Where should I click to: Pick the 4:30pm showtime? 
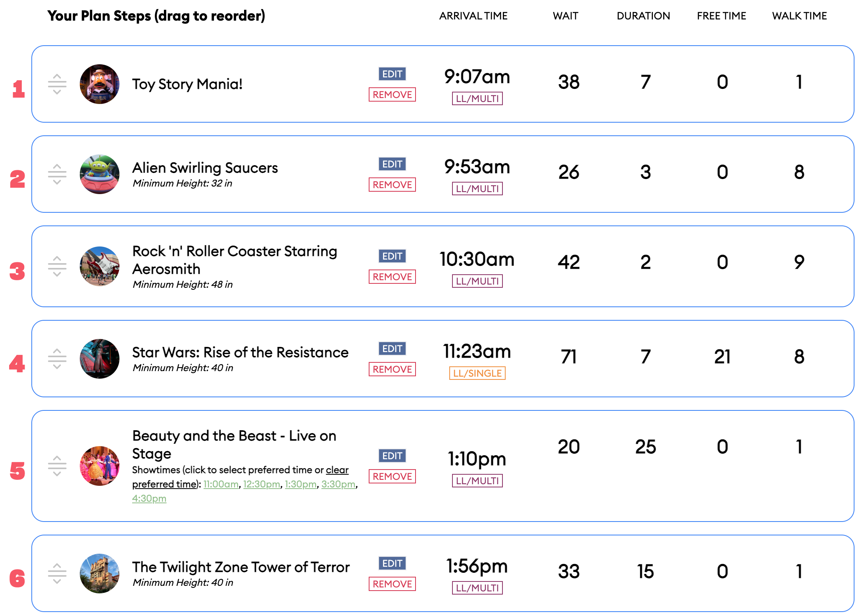[x=149, y=499]
